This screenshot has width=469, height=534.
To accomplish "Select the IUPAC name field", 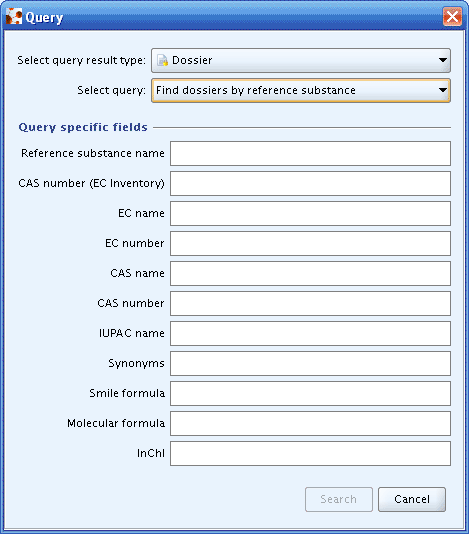I will (310, 333).
